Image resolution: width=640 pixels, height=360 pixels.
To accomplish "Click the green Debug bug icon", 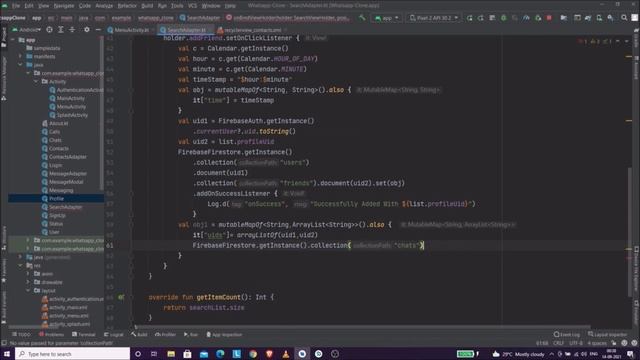I will [504, 18].
